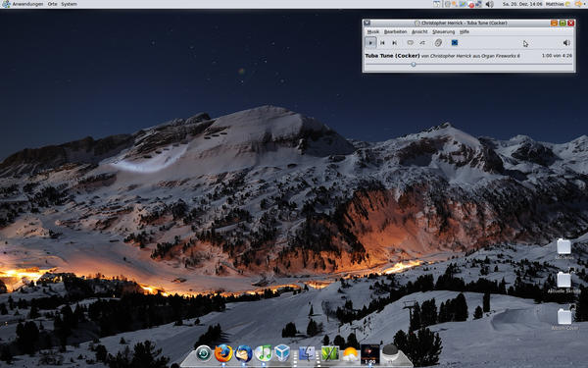Open the Ansicht menu
Screen dimensions: 588x368
pyautogui.click(x=419, y=32)
